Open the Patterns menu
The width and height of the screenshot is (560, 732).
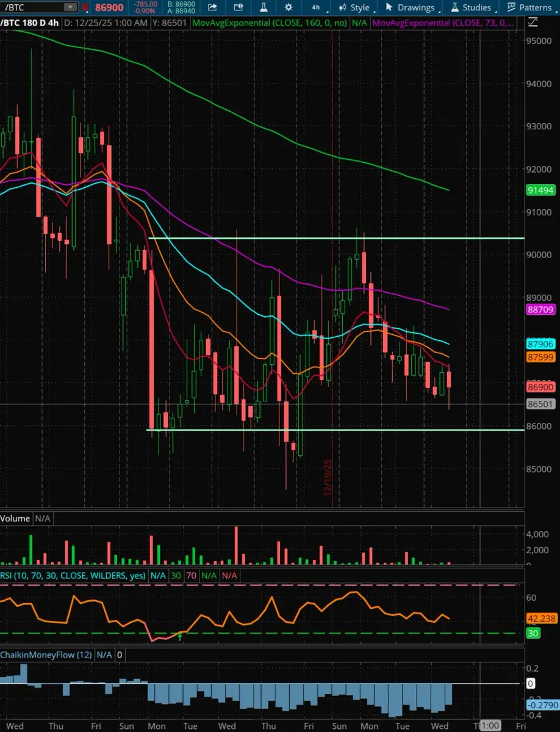point(529,7)
